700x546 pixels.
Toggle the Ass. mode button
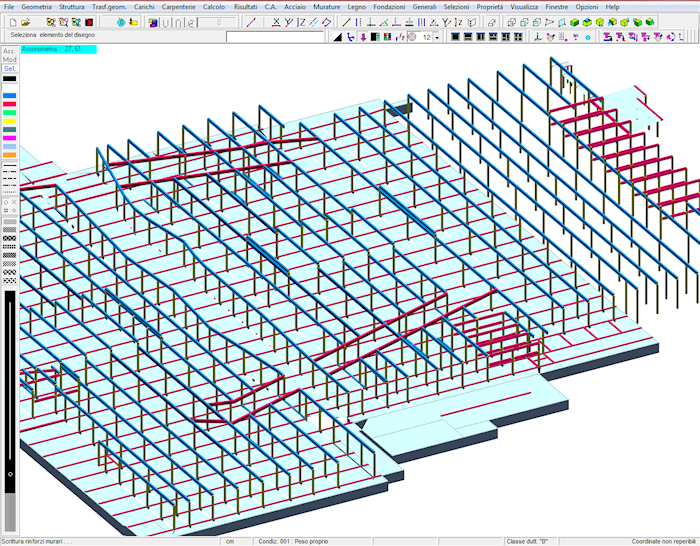point(9,50)
